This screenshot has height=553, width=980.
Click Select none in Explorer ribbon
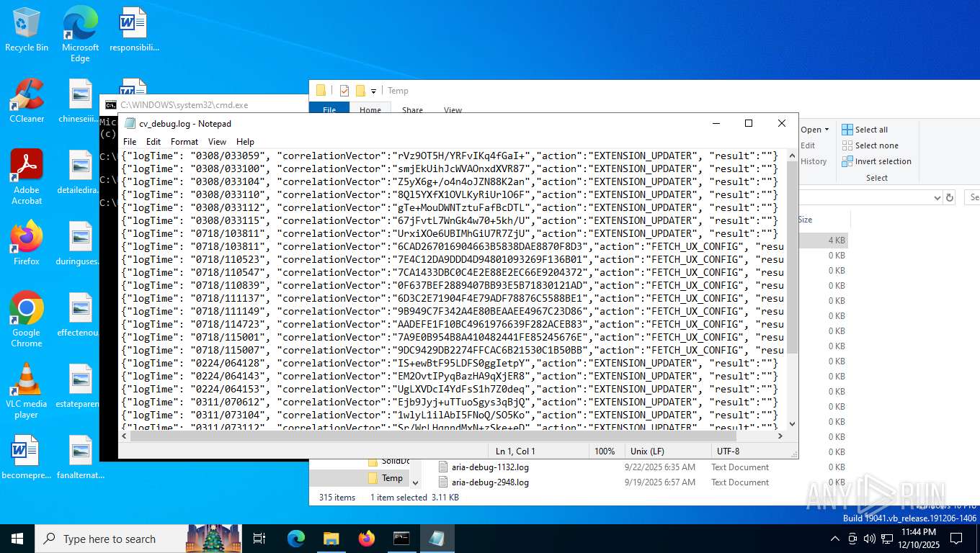[x=870, y=145]
